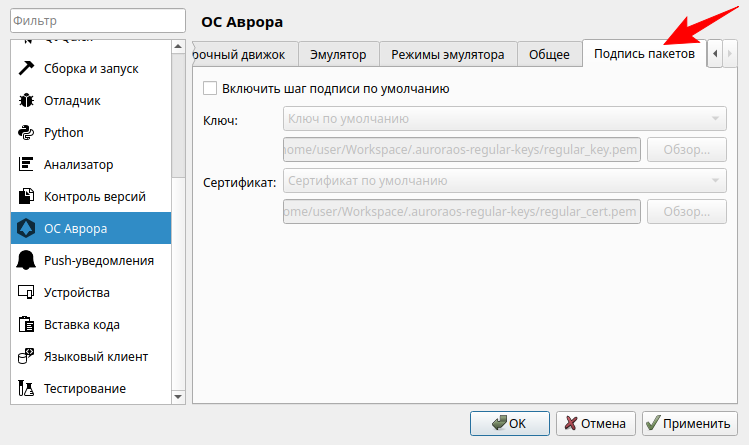The image size is (749, 445).
Task: Click the Применить button
Action: (690, 424)
